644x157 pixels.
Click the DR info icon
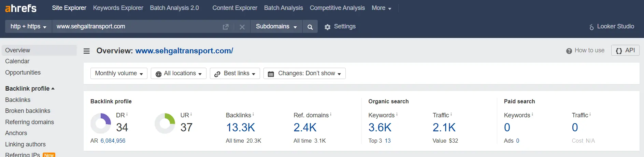click(127, 114)
